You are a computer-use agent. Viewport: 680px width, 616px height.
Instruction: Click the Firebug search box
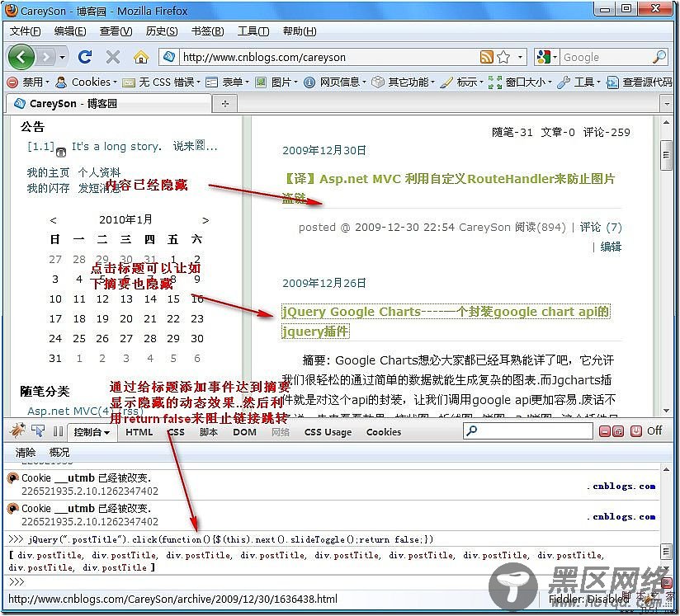coord(528,431)
